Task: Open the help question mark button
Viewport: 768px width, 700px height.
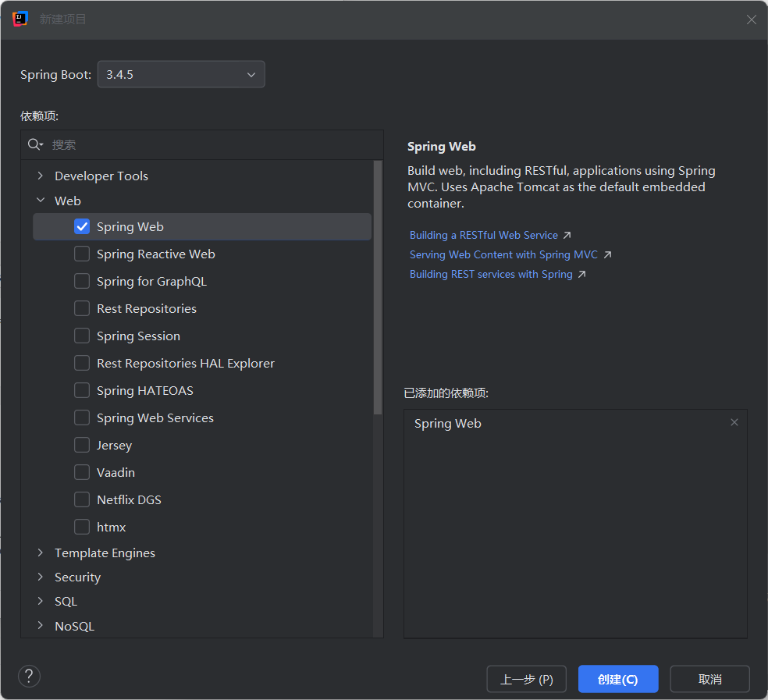Action: tap(29, 676)
